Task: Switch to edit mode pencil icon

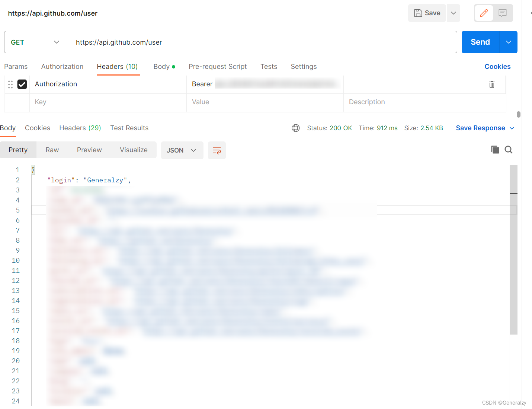Action: click(484, 13)
